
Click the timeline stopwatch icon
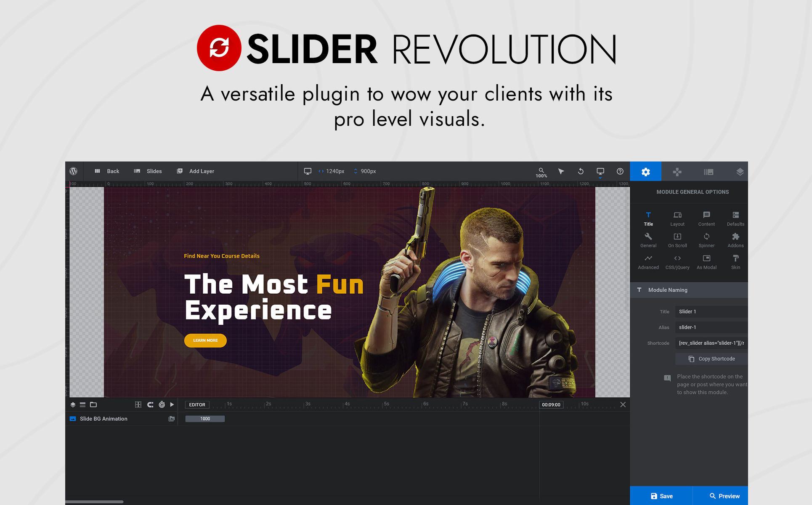pyautogui.click(x=162, y=404)
